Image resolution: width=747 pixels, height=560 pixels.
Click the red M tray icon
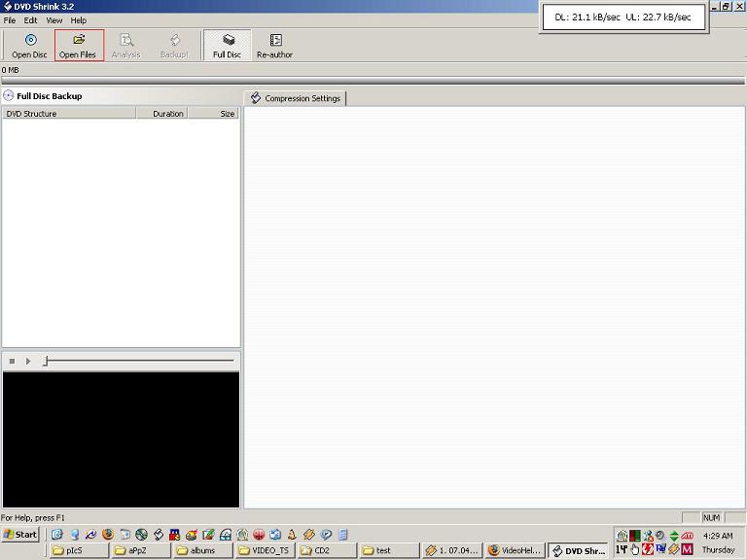pyautogui.click(x=687, y=549)
